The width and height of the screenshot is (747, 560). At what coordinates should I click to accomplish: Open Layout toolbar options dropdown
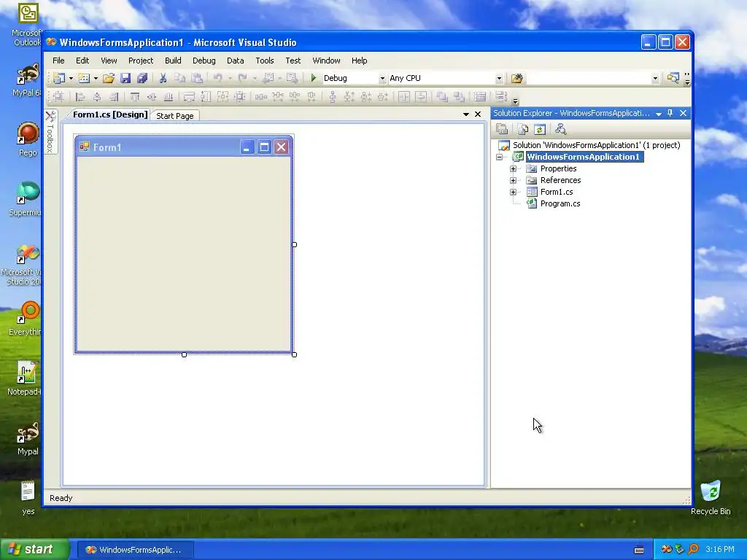515,101
